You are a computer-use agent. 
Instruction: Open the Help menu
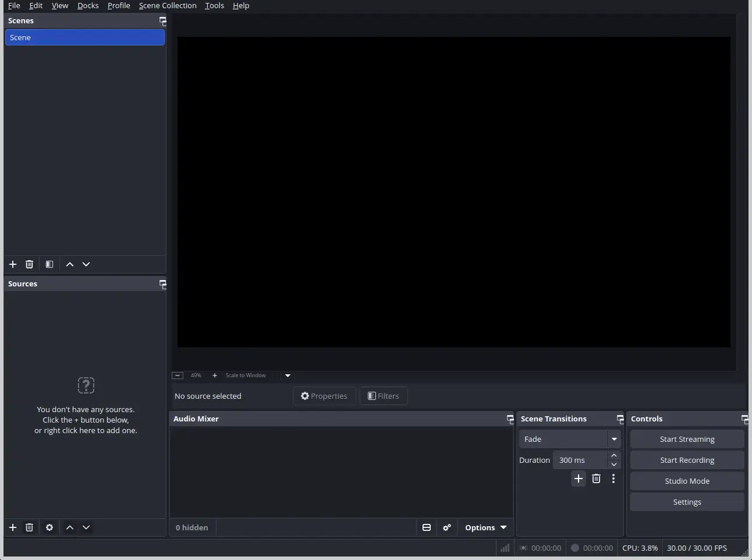[241, 6]
